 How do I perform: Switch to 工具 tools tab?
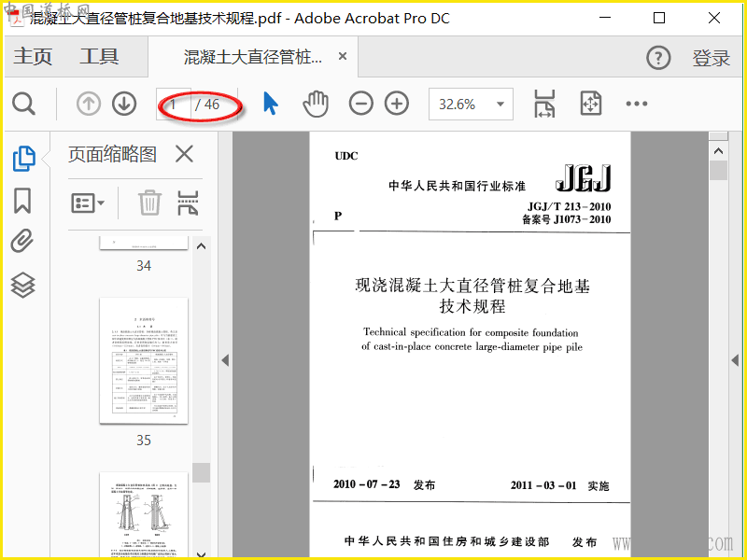coord(99,57)
